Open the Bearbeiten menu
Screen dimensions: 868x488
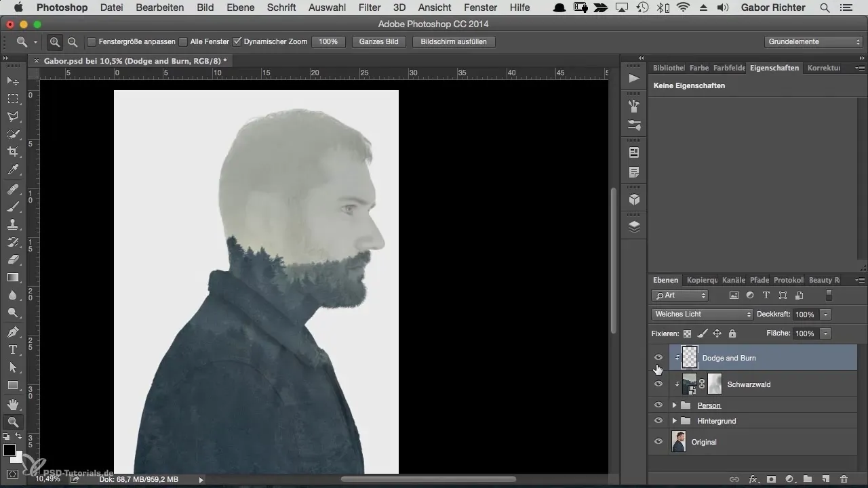[x=159, y=7]
